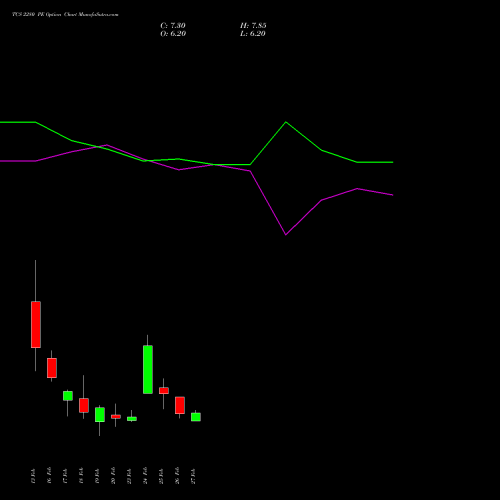The image size is (500, 500).
Task: Click the green indicator line's highest peak
Action: pos(286,122)
